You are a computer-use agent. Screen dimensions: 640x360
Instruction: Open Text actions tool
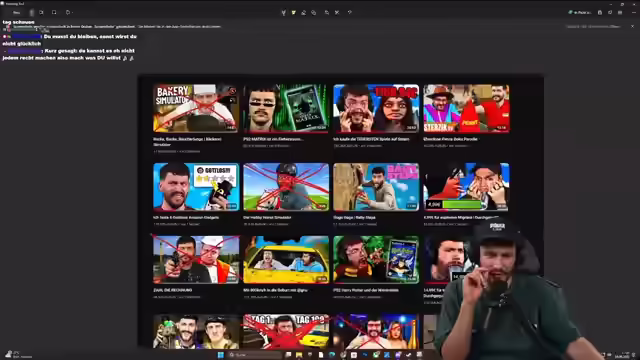click(x=337, y=13)
